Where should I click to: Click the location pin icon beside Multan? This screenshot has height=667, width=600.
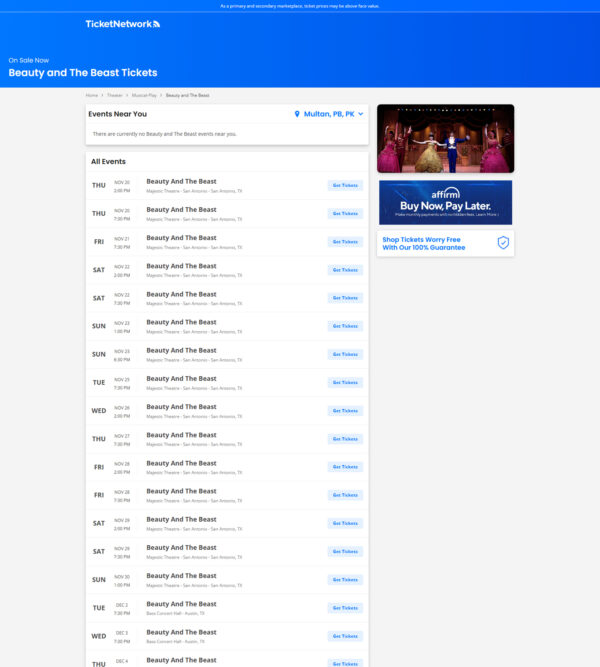click(x=297, y=114)
